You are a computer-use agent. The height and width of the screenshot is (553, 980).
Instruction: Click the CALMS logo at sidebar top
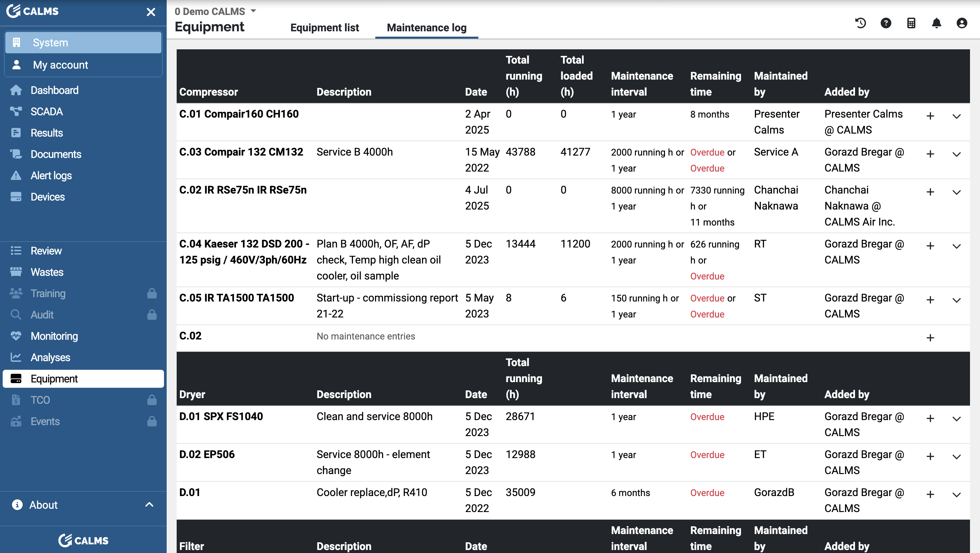[x=33, y=11]
